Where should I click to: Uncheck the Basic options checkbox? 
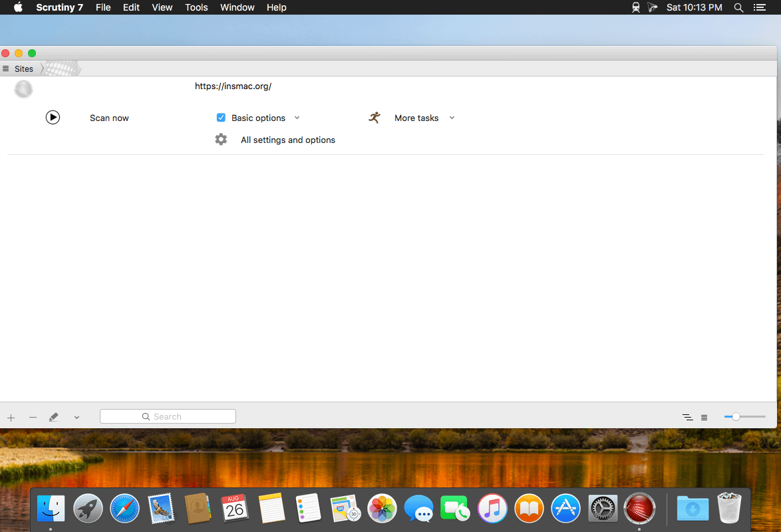tap(221, 117)
